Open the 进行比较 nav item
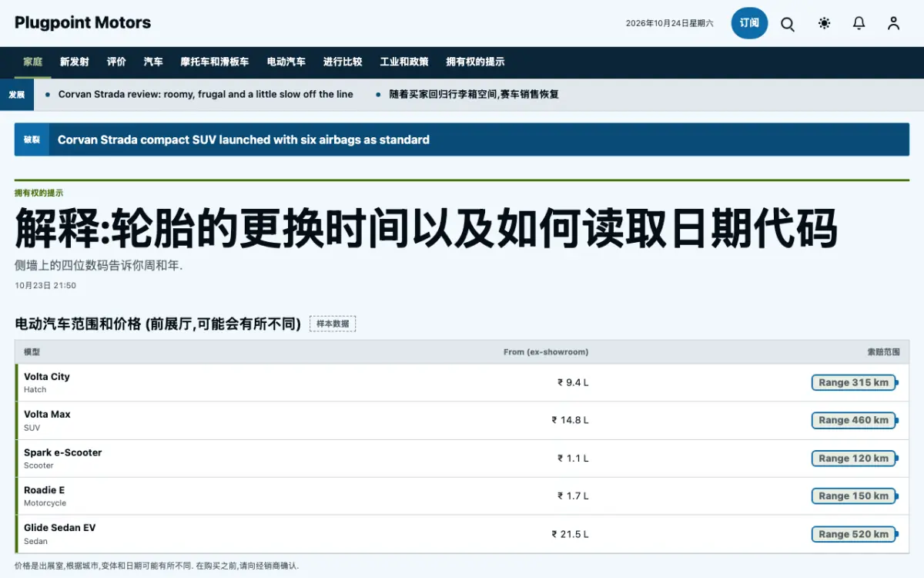The height and width of the screenshot is (578, 924). (343, 62)
